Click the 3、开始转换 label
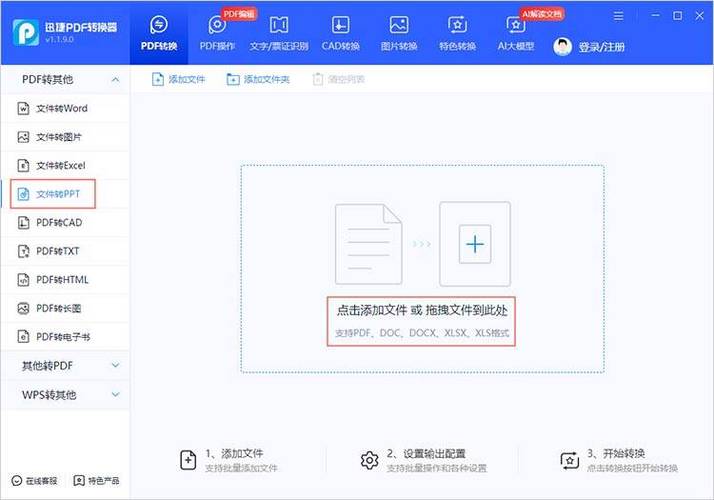 pos(616,454)
